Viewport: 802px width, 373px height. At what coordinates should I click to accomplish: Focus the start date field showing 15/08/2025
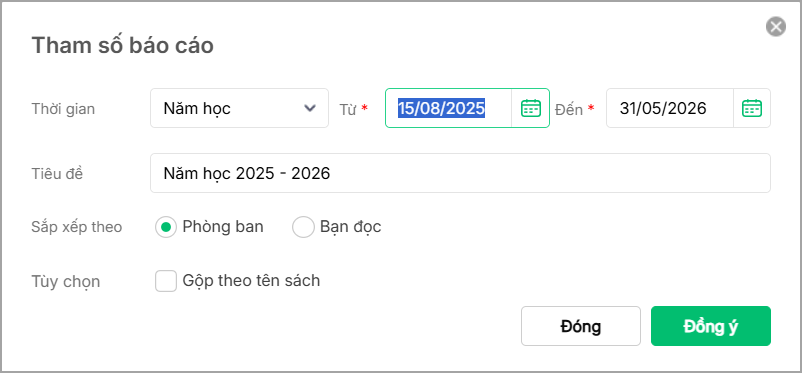448,108
